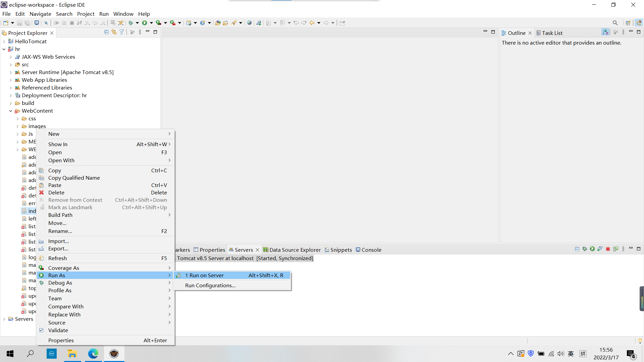Collapse the WebContent folder

tap(10, 111)
